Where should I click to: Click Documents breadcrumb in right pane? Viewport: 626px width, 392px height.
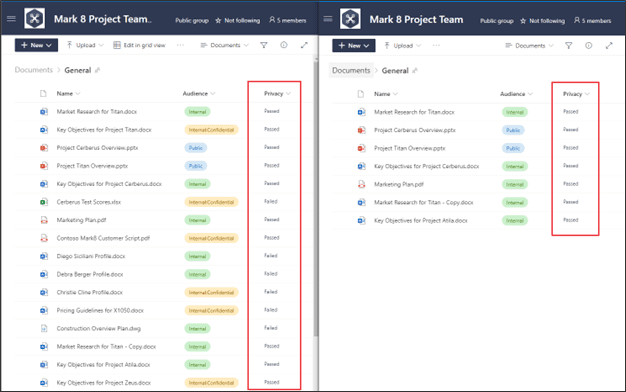(351, 70)
